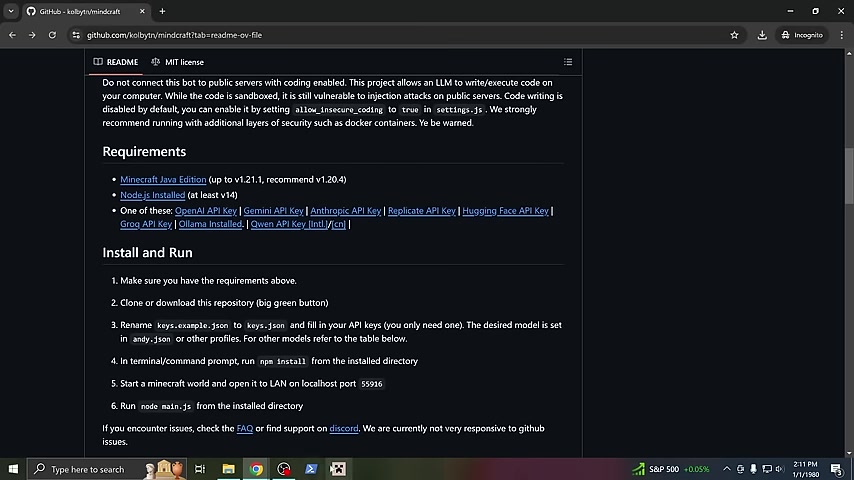View site information icon in address bar
854x480 pixels.
[x=76, y=35]
